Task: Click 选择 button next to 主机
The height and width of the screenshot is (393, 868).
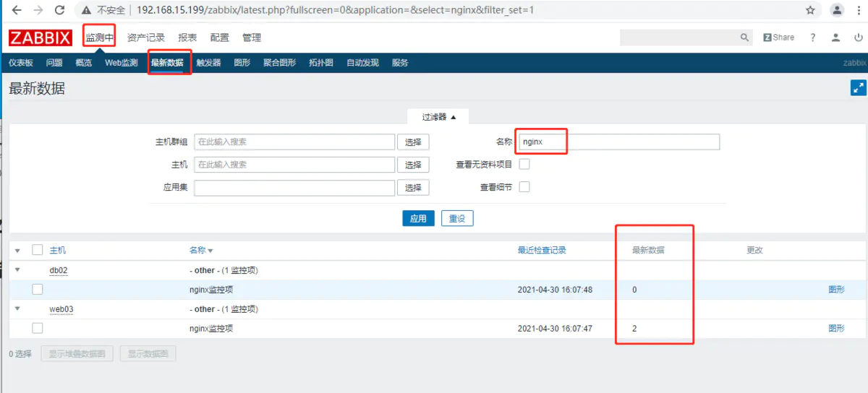Action: [x=413, y=165]
